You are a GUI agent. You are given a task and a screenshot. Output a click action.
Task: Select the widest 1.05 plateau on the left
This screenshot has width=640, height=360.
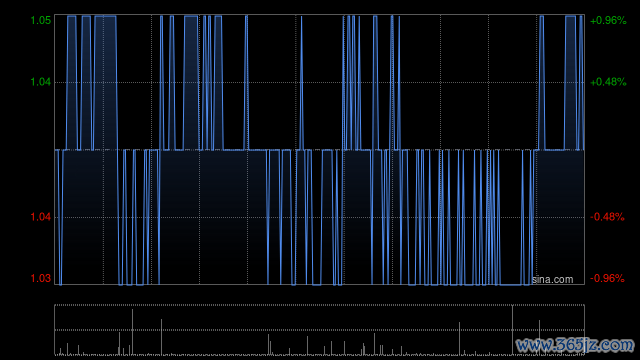(x=105, y=16)
